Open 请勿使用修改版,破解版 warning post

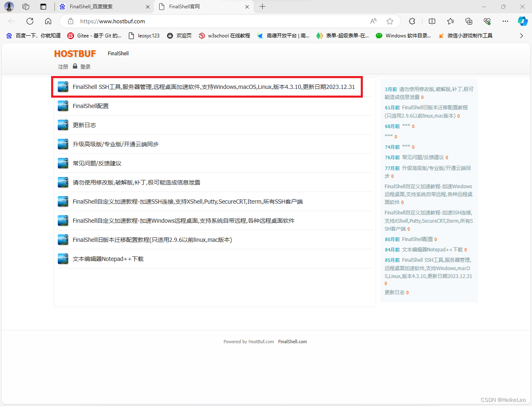136,182
